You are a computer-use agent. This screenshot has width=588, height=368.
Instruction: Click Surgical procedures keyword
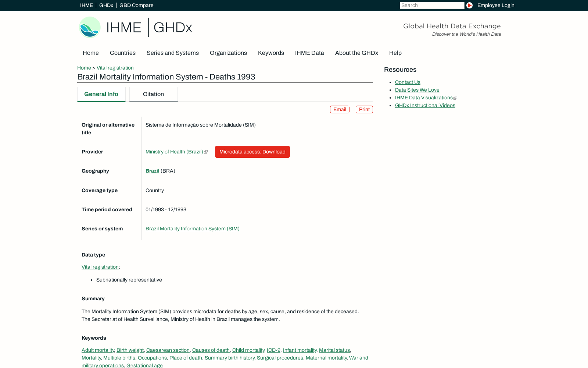[x=280, y=358]
